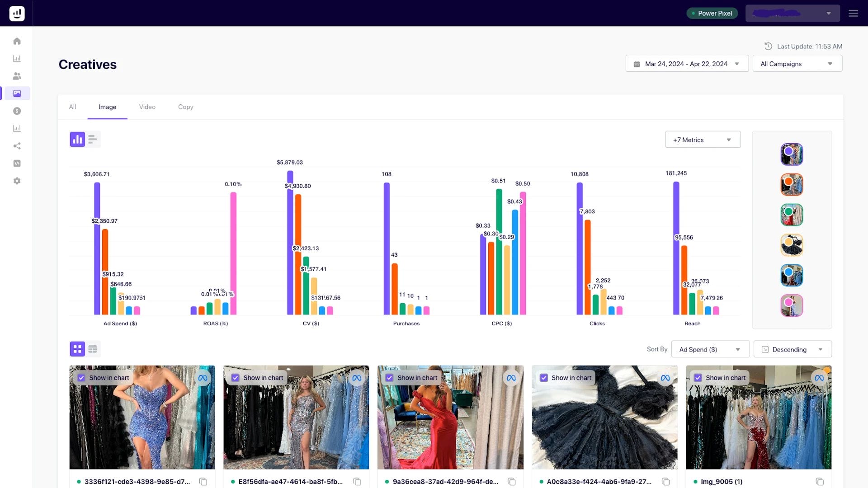This screenshot has height=488, width=868.
Task: Open the home page from sidebar
Action: pos(17,41)
